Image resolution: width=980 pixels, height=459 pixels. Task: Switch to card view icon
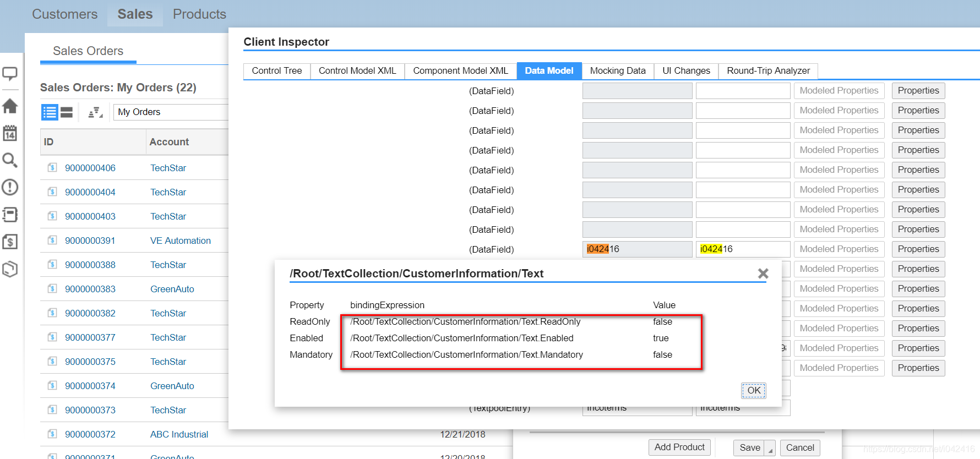coord(67,112)
